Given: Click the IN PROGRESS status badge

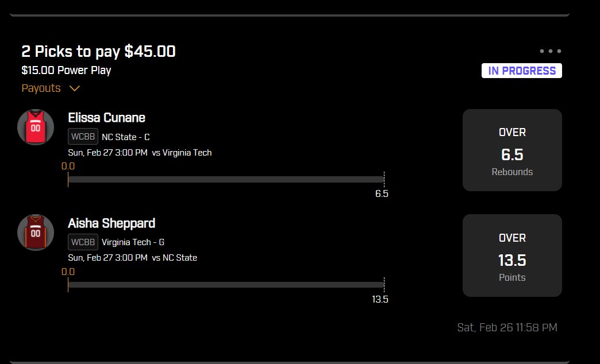Looking at the screenshot, I should pyautogui.click(x=522, y=71).
